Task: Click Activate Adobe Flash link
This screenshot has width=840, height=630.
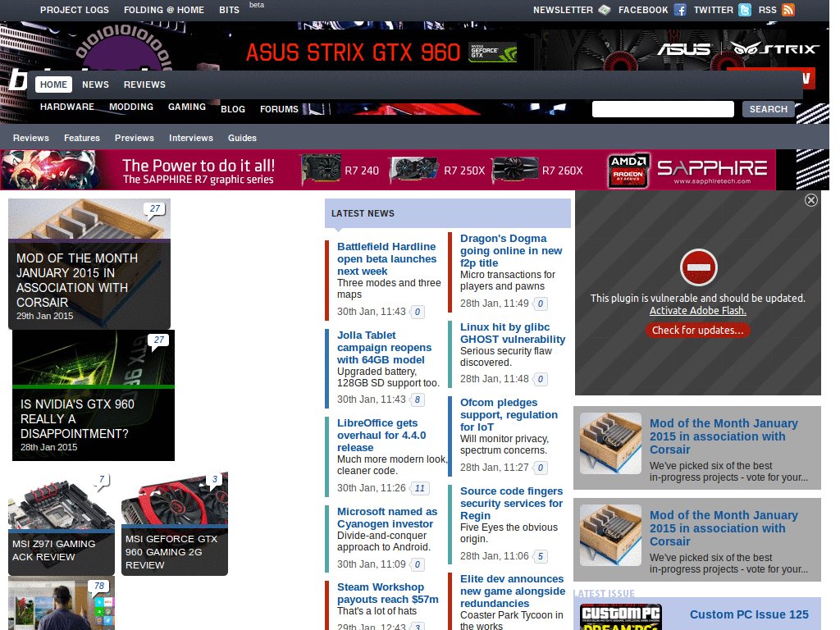Action: point(698,311)
